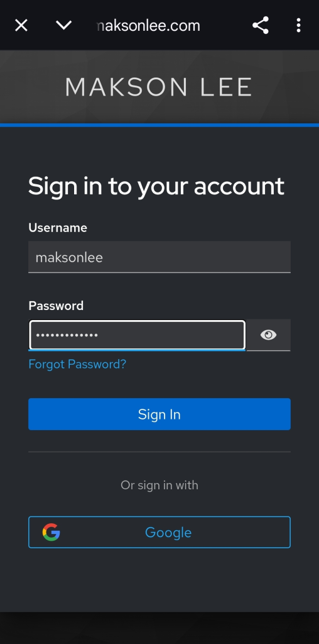Click the Or sign in with text
Screen dimensions: 319x644
coord(159,485)
